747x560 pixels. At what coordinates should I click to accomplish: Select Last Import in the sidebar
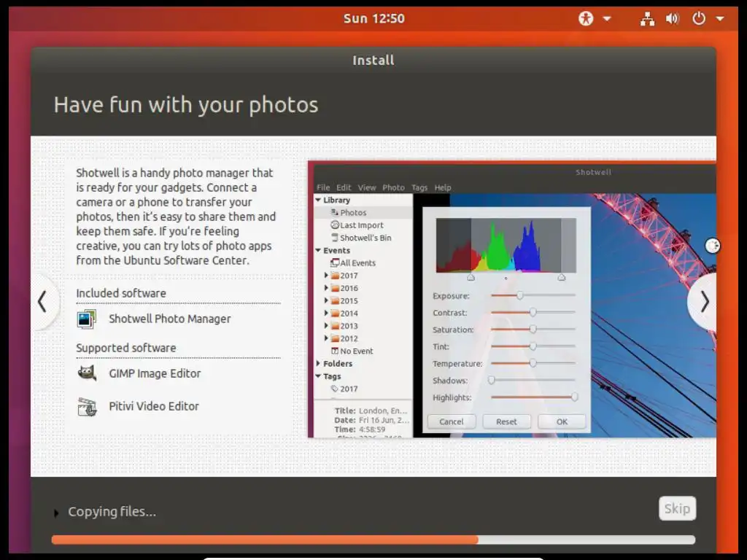click(362, 225)
